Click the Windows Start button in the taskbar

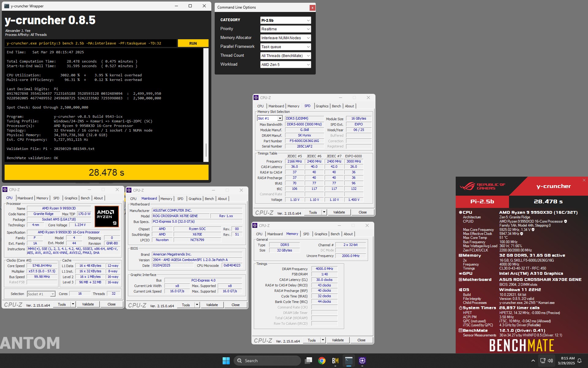click(x=226, y=361)
